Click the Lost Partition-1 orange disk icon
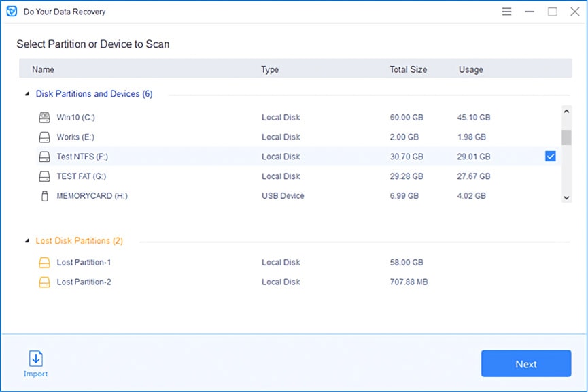This screenshot has width=588, height=392. click(44, 263)
